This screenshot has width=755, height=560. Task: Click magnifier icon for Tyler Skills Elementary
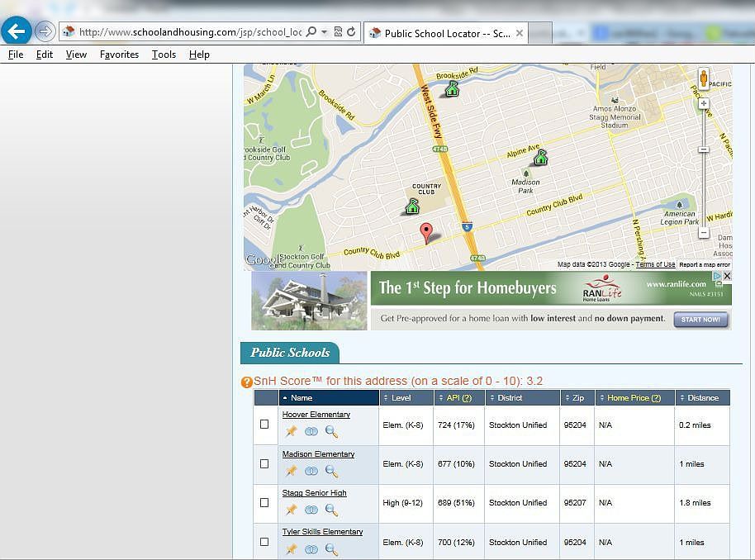[x=331, y=549]
